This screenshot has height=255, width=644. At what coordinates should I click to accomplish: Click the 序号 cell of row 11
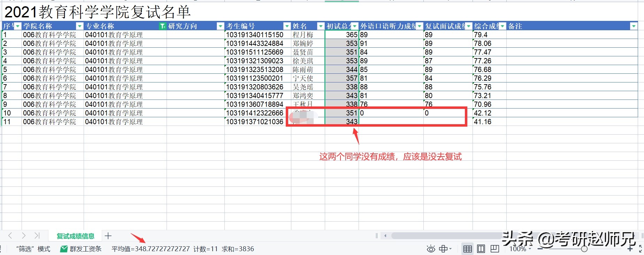pos(12,122)
